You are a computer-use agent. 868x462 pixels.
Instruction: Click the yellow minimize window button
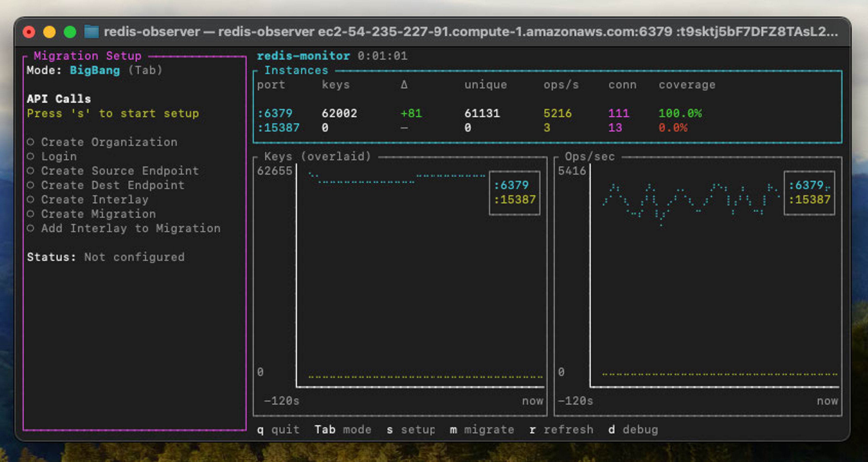tap(50, 32)
